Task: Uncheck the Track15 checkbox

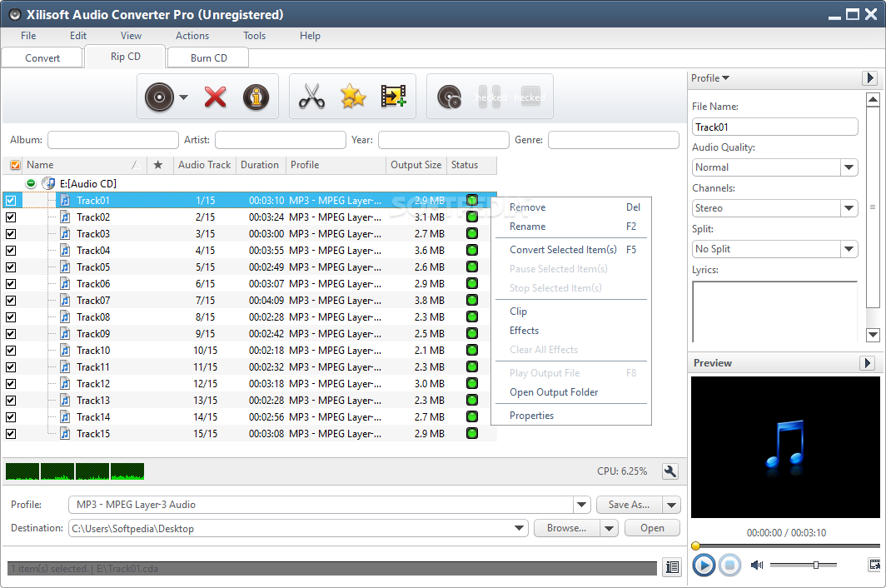Action: pos(11,434)
